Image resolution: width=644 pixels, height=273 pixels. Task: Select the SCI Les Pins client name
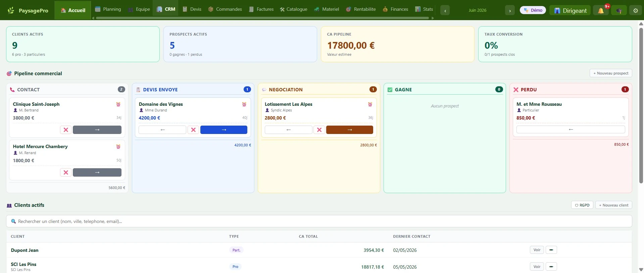[x=23, y=264]
